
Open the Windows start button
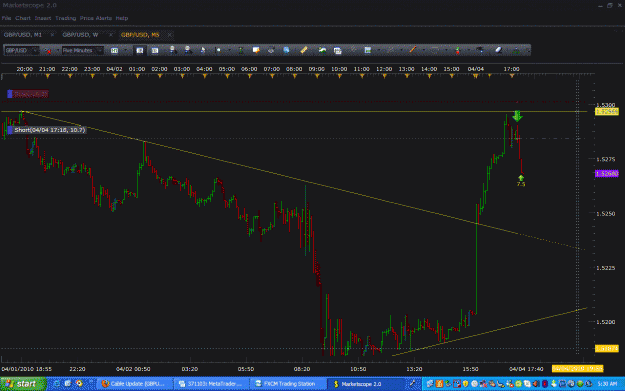click(23, 384)
